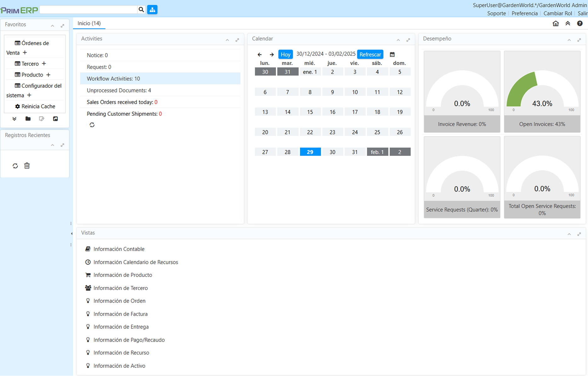The width and height of the screenshot is (588, 376).
Task: Collapse the Calendar panel
Action: click(398, 40)
